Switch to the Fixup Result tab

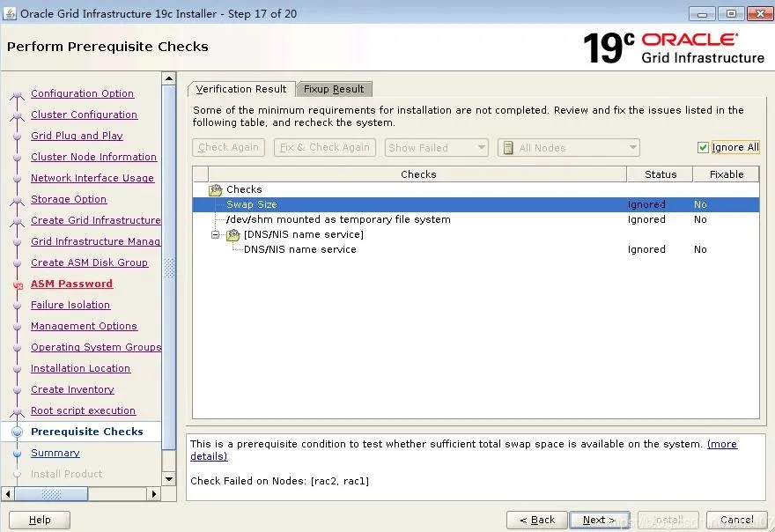[x=334, y=89]
